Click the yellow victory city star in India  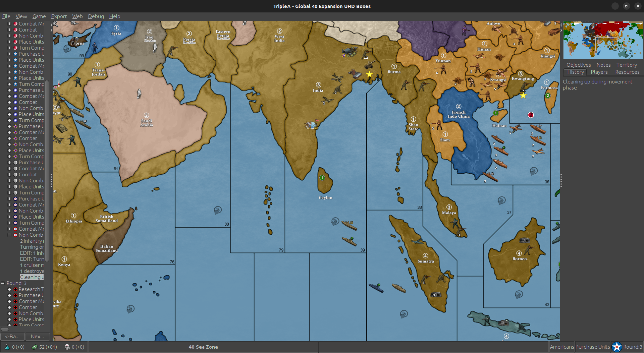click(x=369, y=74)
